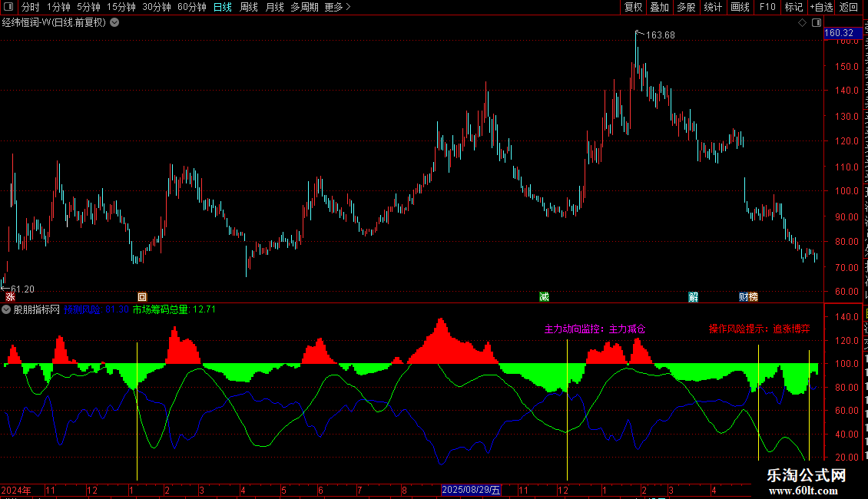This screenshot has width=868, height=499.
Task: Click the 2024年 label on time axis
Action: pos(16,491)
